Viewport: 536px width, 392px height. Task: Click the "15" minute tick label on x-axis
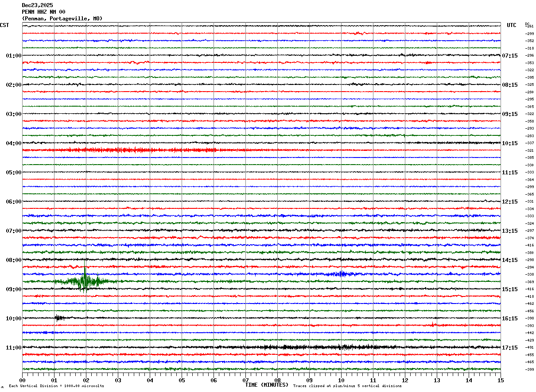click(501, 380)
